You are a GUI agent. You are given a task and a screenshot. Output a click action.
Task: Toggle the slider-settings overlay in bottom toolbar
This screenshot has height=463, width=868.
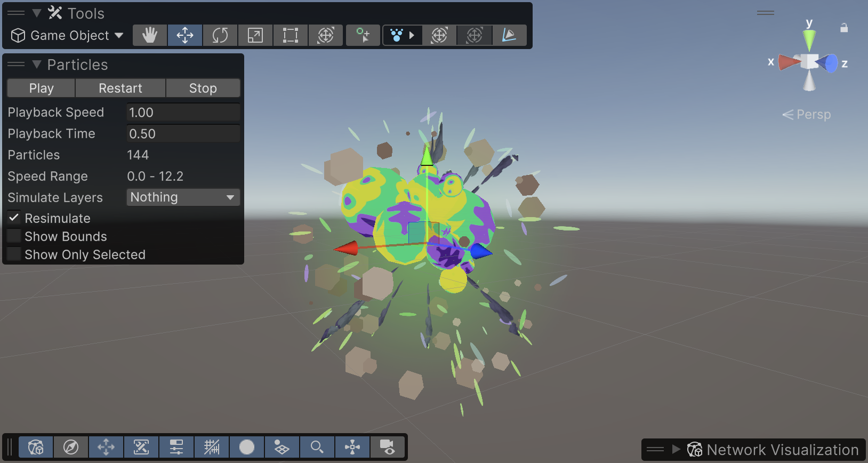[176, 447]
